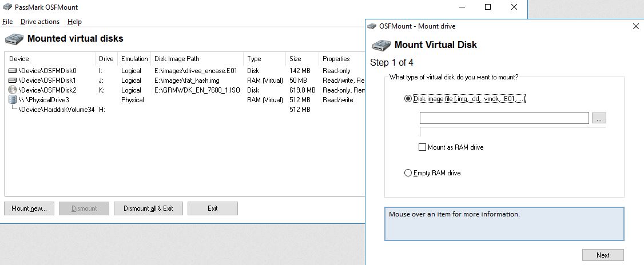
Task: Click path E:\images\drivee_encase.E01
Action: [196, 71]
